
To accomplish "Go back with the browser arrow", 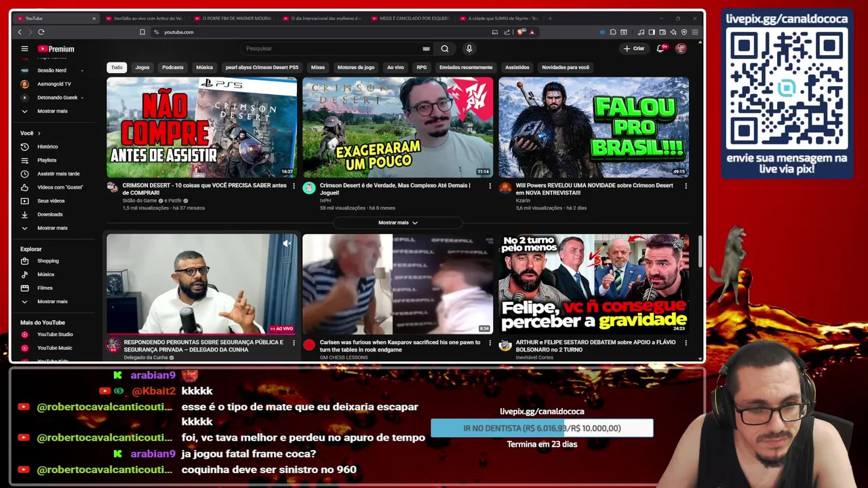I will (x=20, y=32).
